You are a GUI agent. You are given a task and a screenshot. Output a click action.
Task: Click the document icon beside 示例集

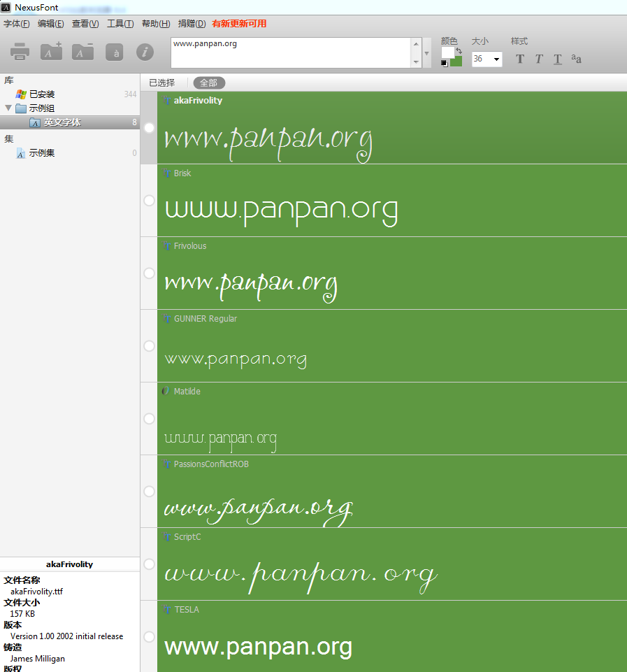coord(20,153)
